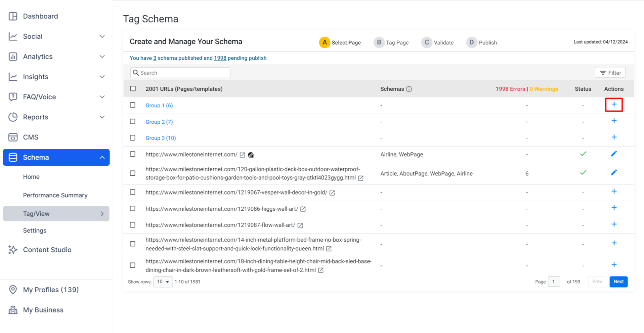Screen dimensions: 644x333
Task: Click the 1998 Errors column header
Action: tap(510, 89)
